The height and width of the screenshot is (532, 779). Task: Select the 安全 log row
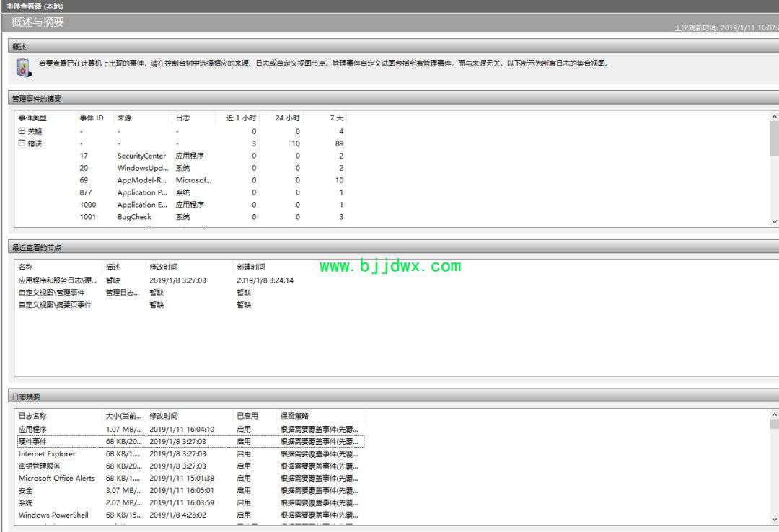(190, 490)
